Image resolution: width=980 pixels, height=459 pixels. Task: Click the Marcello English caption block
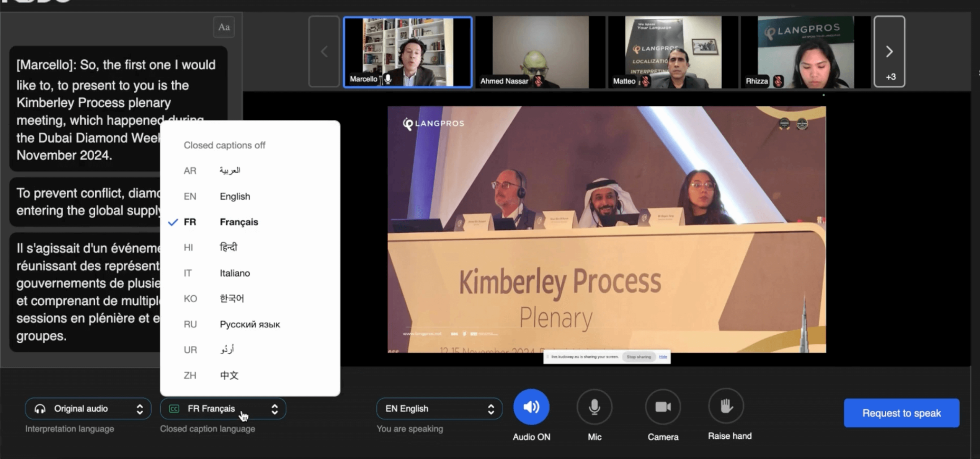[x=119, y=109]
